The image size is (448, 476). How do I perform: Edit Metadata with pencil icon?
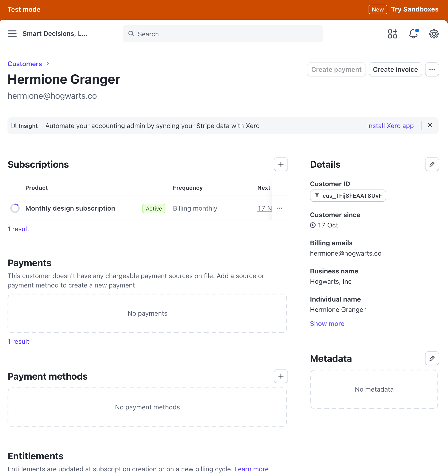point(432,359)
